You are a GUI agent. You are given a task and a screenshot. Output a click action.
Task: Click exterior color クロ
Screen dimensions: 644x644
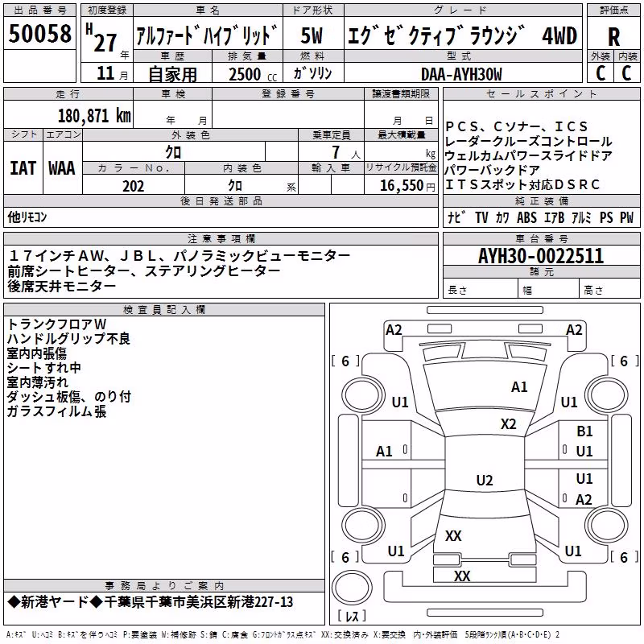click(173, 153)
